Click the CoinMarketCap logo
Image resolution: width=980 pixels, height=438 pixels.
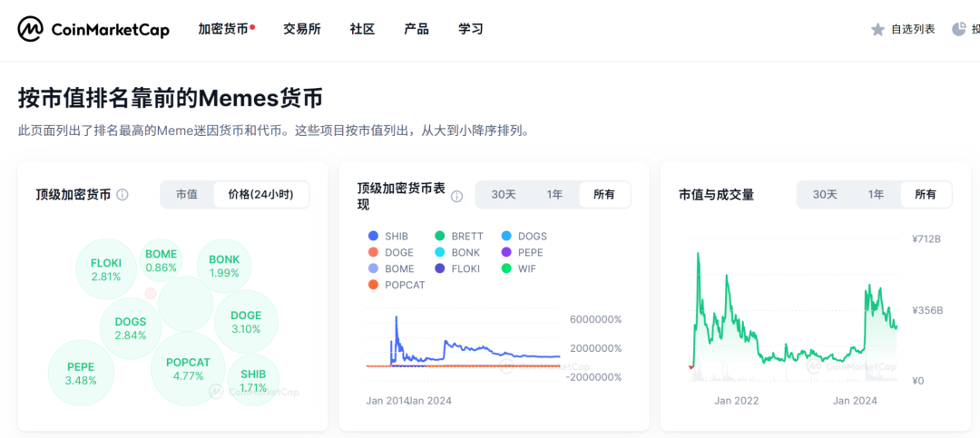click(93, 29)
